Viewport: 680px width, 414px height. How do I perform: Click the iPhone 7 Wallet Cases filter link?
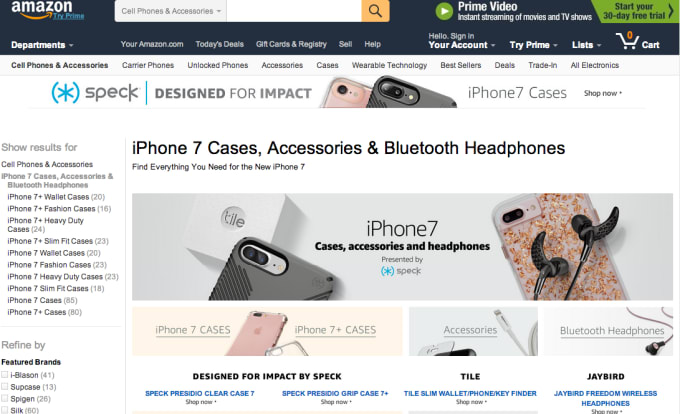pos(54,253)
